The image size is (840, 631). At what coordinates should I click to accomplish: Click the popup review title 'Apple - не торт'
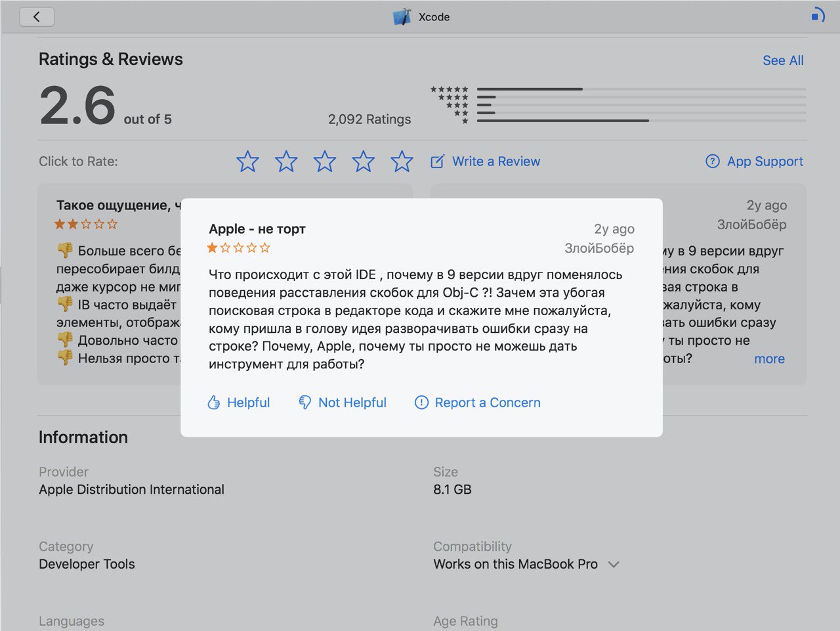point(257,229)
